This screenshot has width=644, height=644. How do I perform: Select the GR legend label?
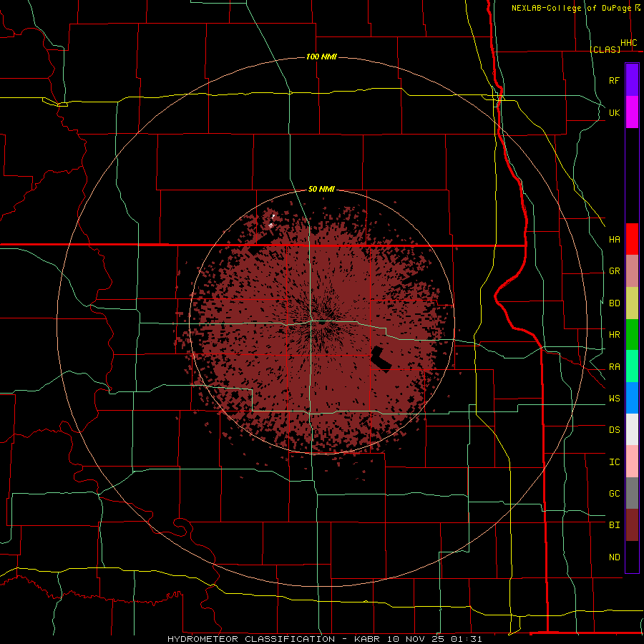click(614, 271)
